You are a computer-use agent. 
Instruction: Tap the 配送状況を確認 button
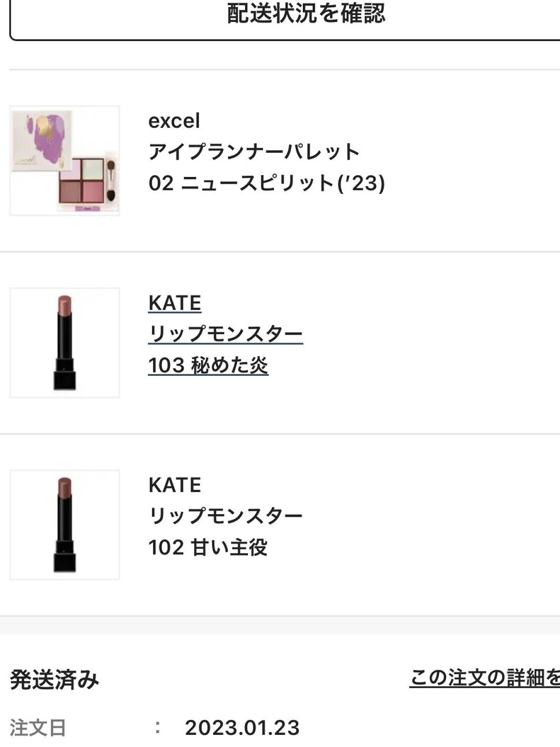[306, 14]
